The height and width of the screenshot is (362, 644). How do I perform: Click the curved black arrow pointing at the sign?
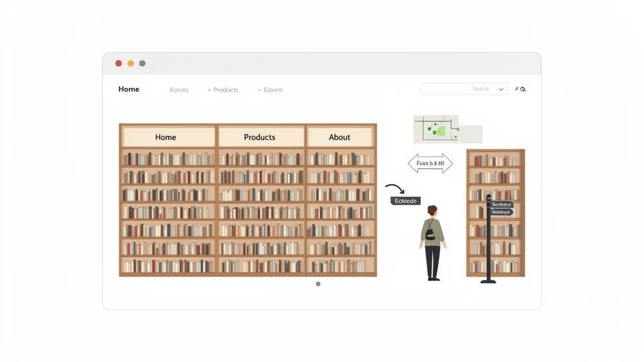396,188
